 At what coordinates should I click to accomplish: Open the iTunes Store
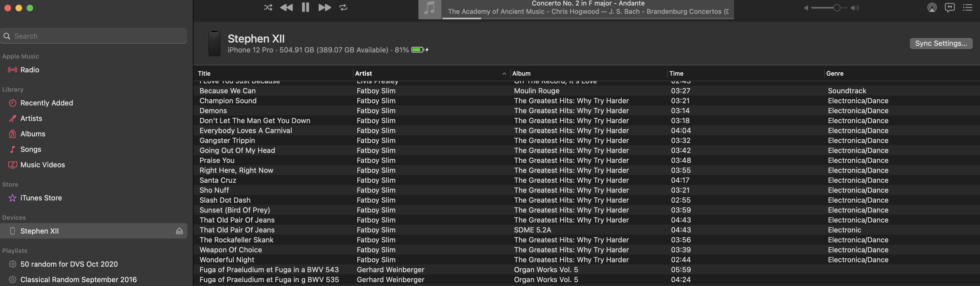41,198
